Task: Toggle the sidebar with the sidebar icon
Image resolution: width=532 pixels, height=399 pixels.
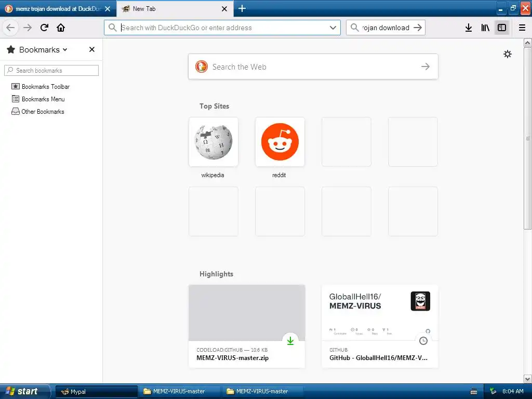Action: (502, 28)
